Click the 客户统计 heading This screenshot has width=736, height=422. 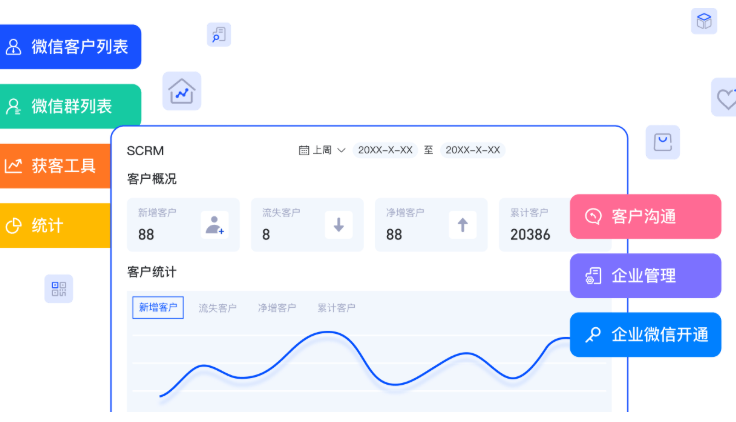152,272
